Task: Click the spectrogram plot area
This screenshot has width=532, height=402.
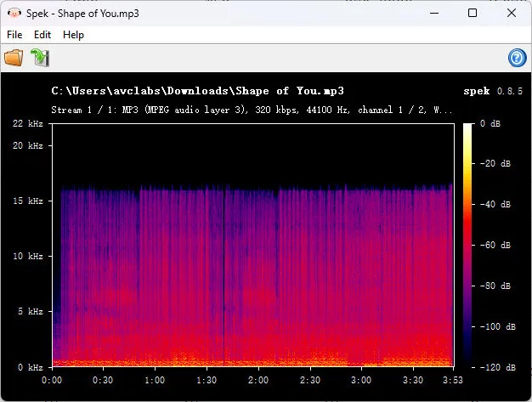Action: click(253, 245)
